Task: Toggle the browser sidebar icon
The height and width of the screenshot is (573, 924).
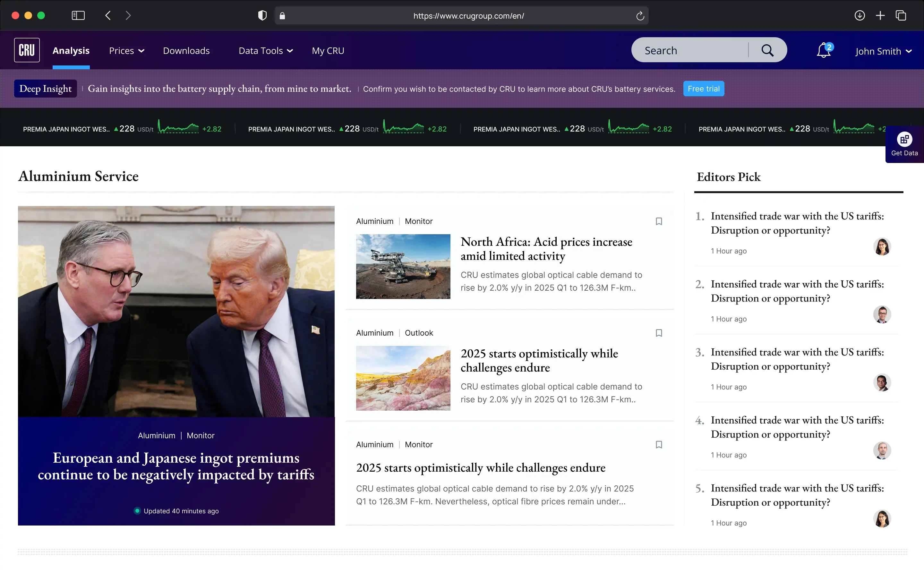Action: click(78, 15)
